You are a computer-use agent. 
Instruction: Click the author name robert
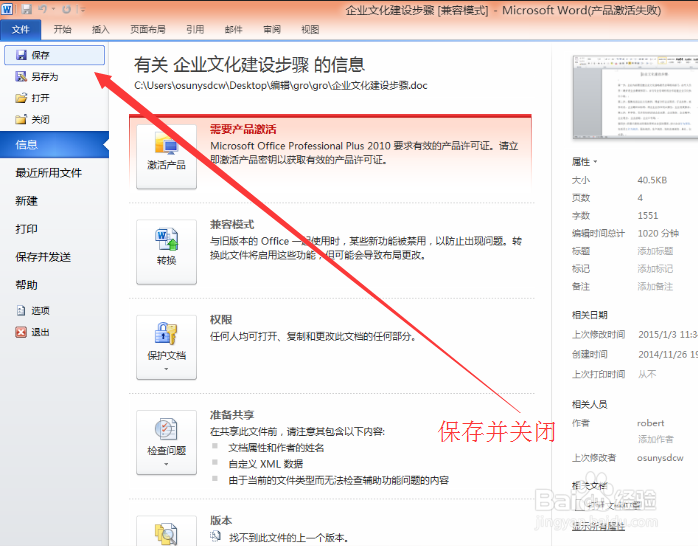[650, 423]
